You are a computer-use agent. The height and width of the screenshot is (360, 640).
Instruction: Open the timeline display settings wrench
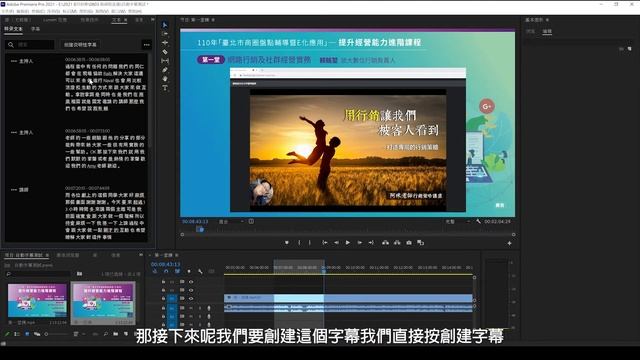click(x=200, y=271)
